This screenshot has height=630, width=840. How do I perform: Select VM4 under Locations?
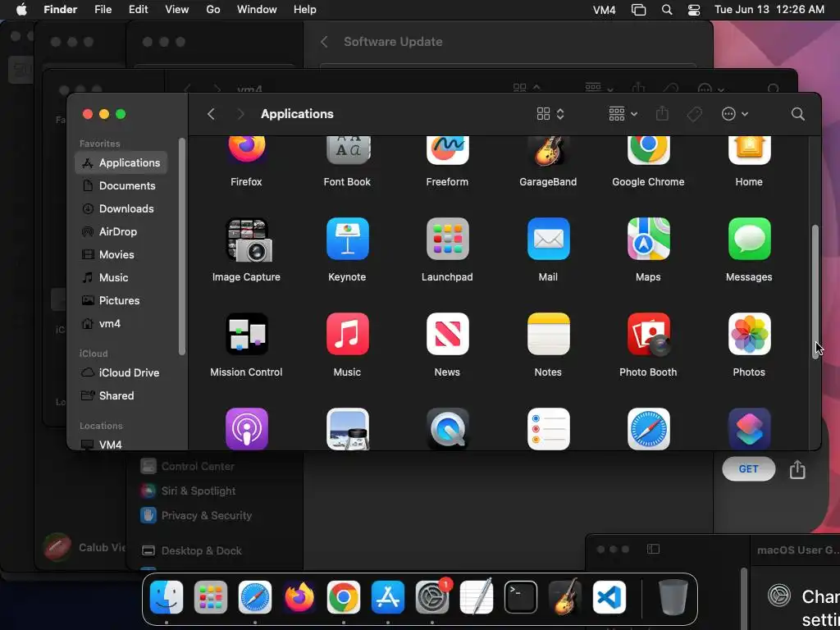coord(121,445)
